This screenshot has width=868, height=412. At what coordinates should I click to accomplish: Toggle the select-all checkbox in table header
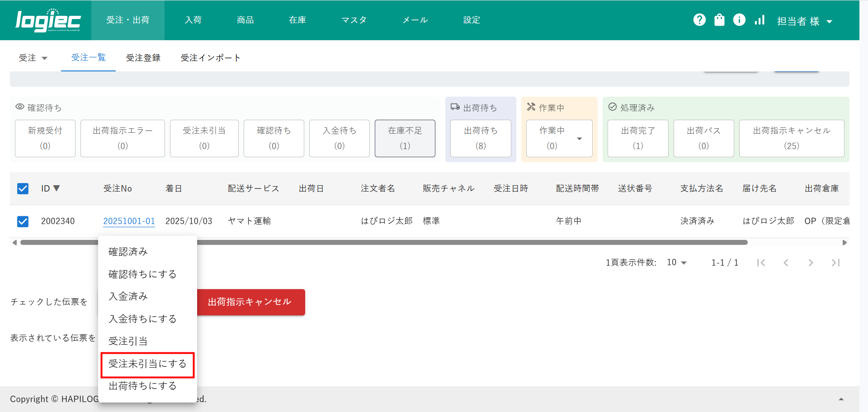click(23, 188)
